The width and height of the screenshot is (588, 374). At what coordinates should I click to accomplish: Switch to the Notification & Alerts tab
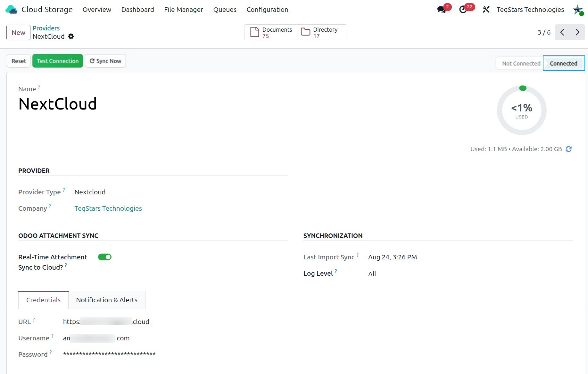pyautogui.click(x=107, y=300)
